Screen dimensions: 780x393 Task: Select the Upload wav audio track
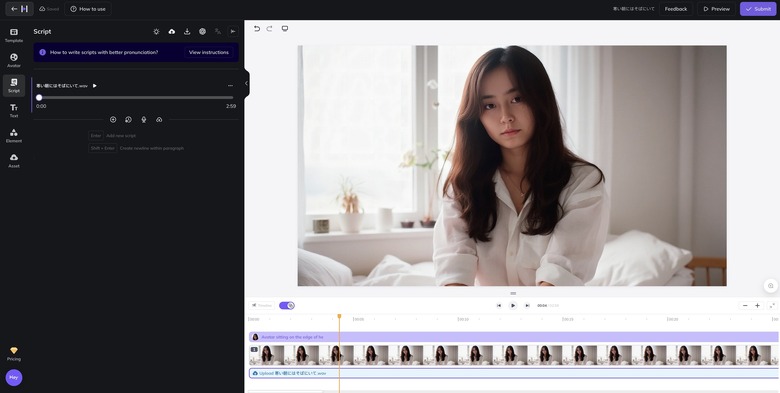click(513, 373)
